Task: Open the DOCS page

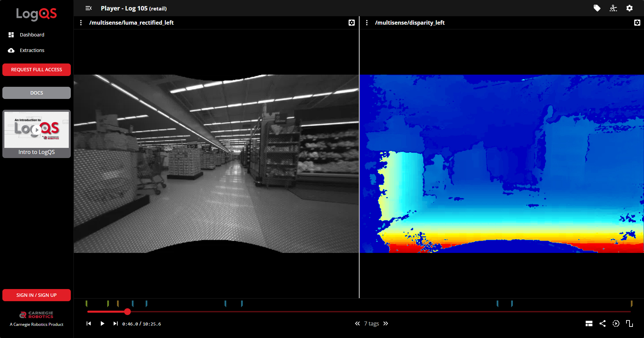Action: (x=36, y=93)
